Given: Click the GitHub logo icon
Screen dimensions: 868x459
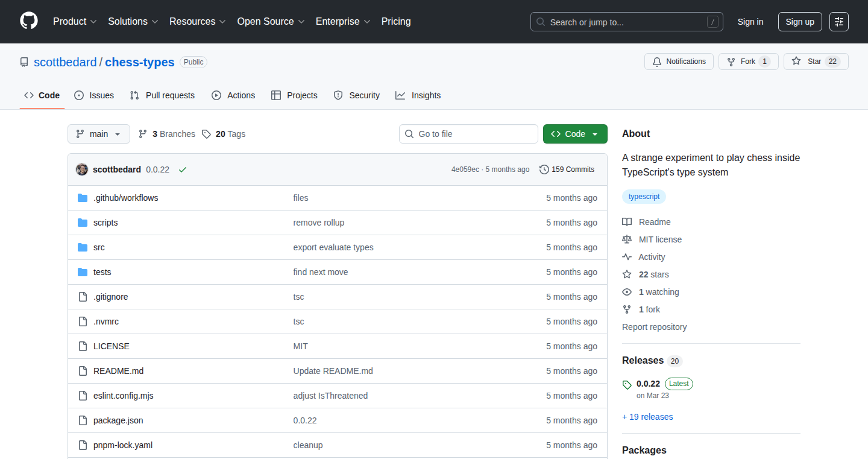Looking at the screenshot, I should coord(29,22).
